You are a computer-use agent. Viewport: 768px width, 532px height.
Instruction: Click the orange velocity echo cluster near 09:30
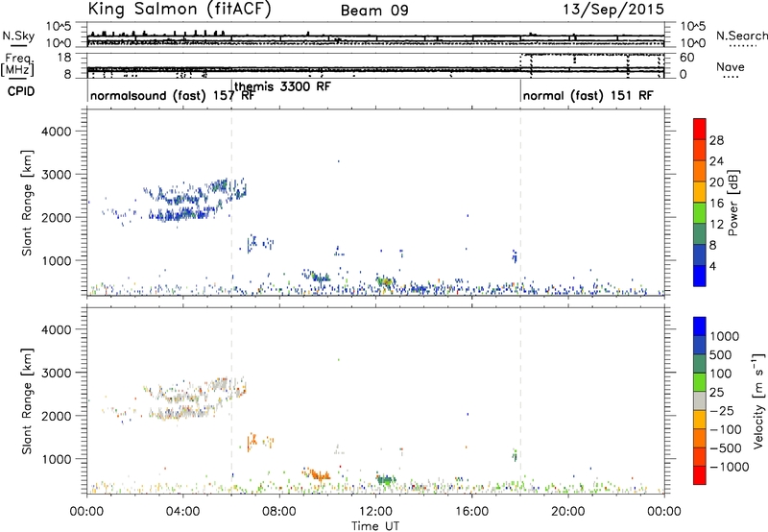tap(319, 474)
